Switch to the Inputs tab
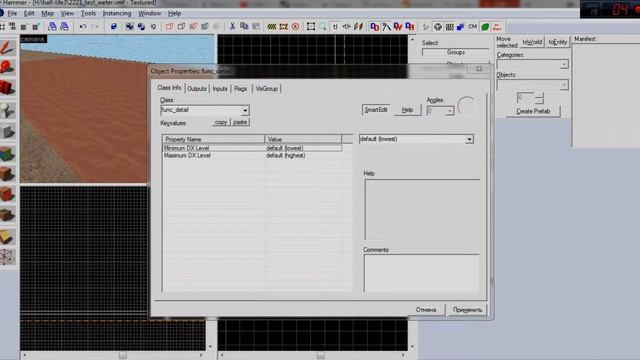The image size is (640, 360). coord(220,89)
